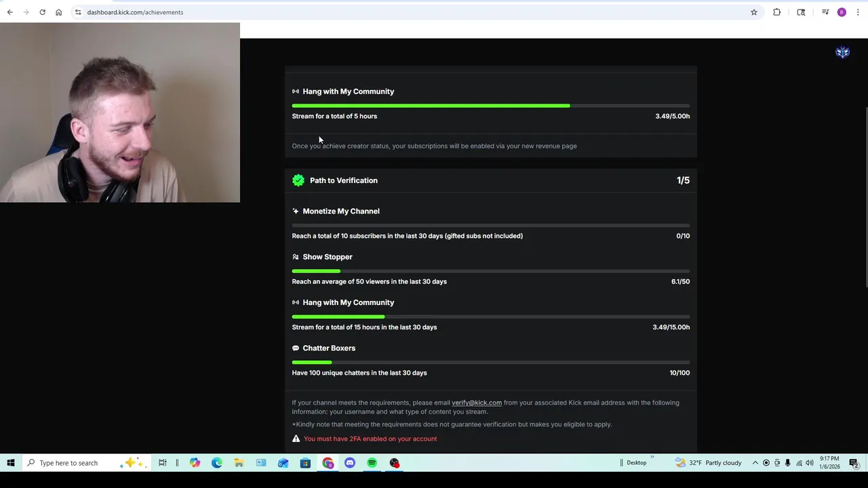Click 'Reach an average of 50 viewers' text
868x488 pixels.
click(x=369, y=281)
